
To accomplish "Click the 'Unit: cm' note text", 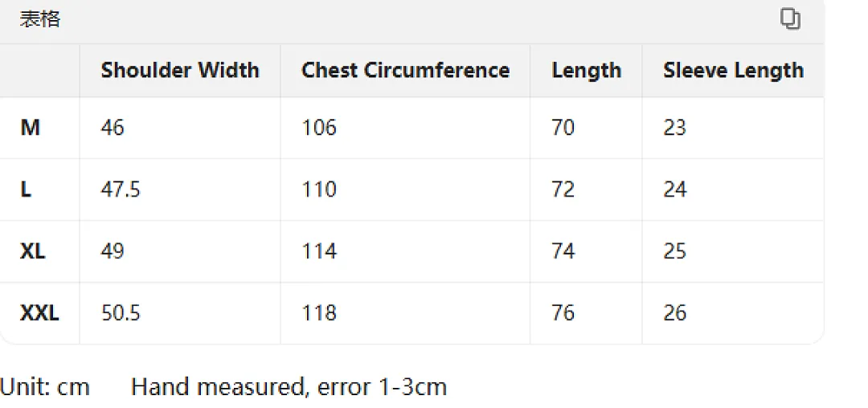I will click(45, 386).
